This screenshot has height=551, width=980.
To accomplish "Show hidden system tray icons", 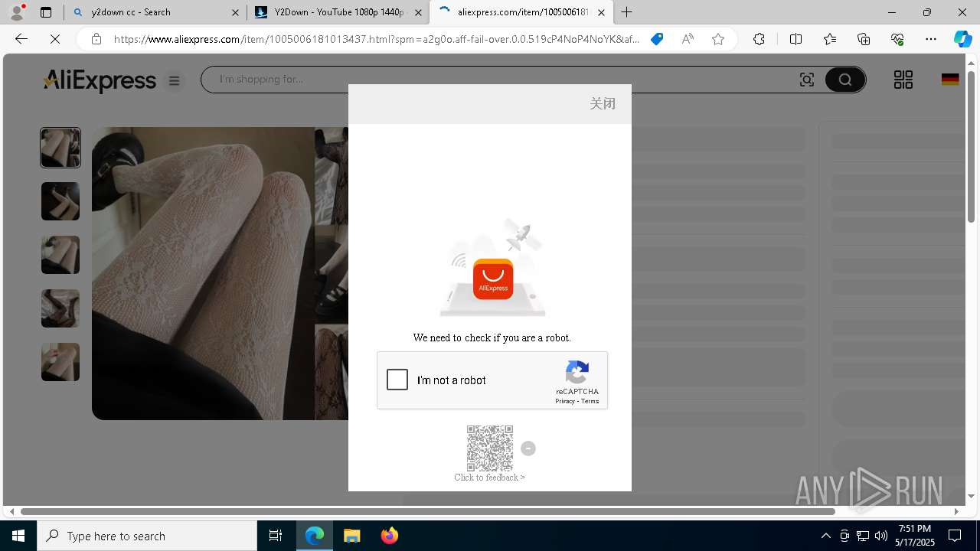I will coord(825,536).
